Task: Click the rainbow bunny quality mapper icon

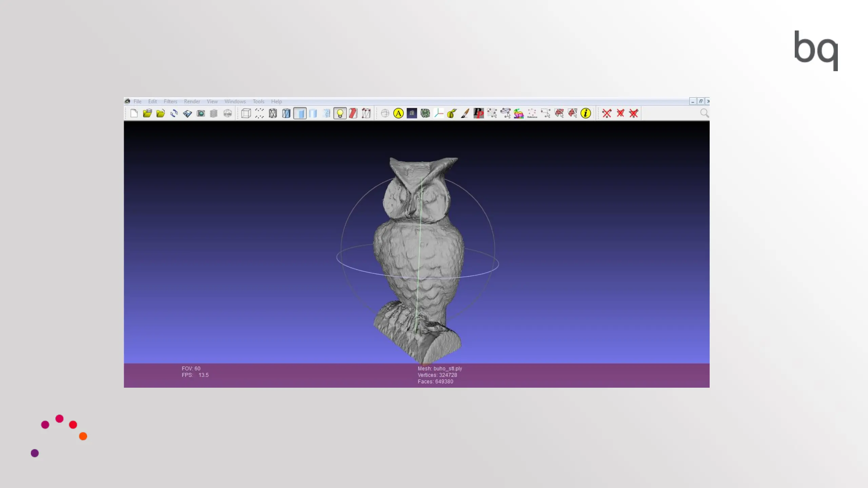Action: click(518, 113)
